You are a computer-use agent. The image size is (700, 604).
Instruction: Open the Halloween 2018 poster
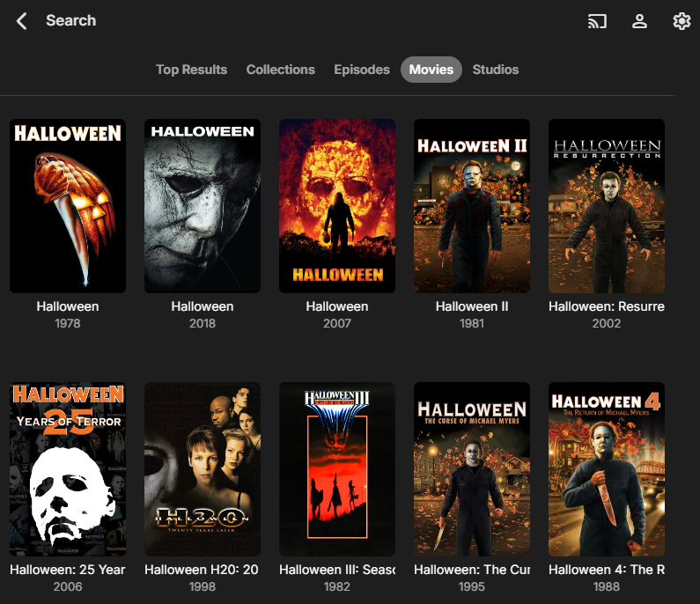203,206
